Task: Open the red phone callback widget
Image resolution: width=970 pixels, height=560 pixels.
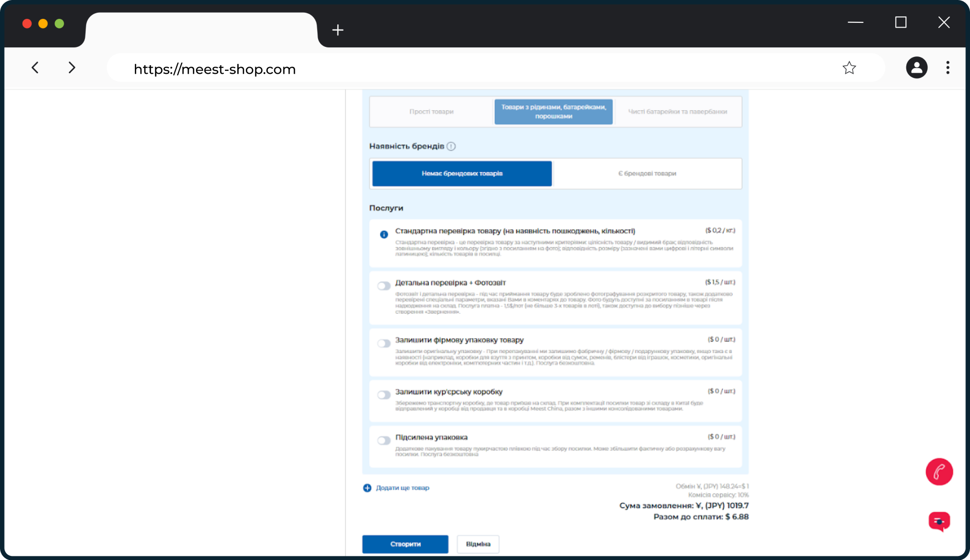Action: [939, 471]
